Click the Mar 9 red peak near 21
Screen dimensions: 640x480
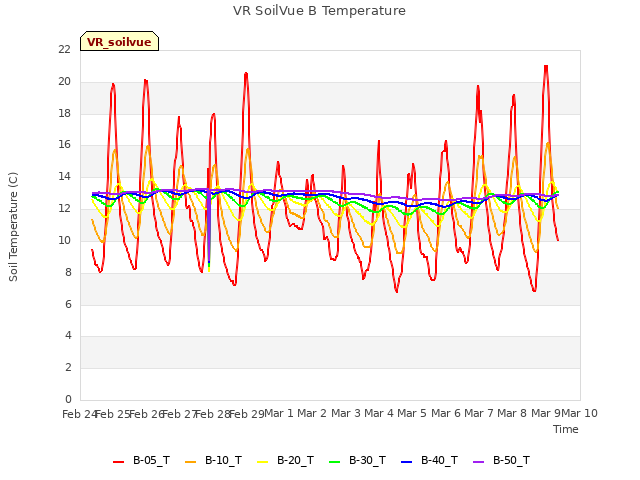pos(546,66)
